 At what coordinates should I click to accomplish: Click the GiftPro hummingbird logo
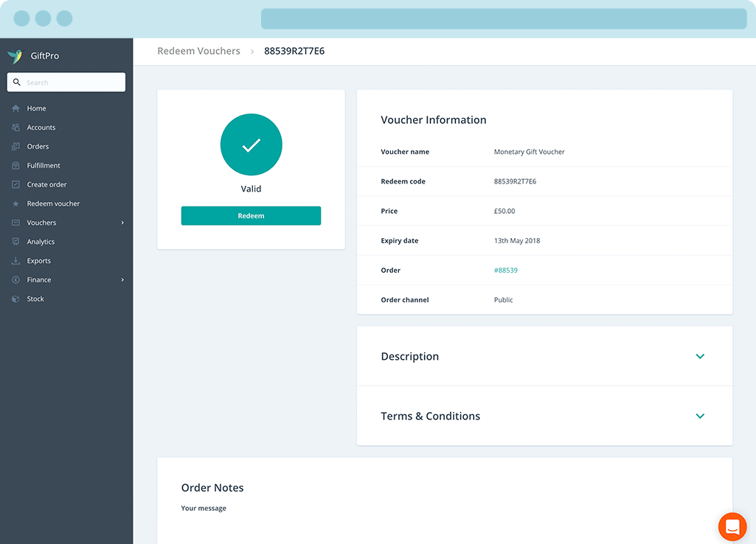click(15, 56)
